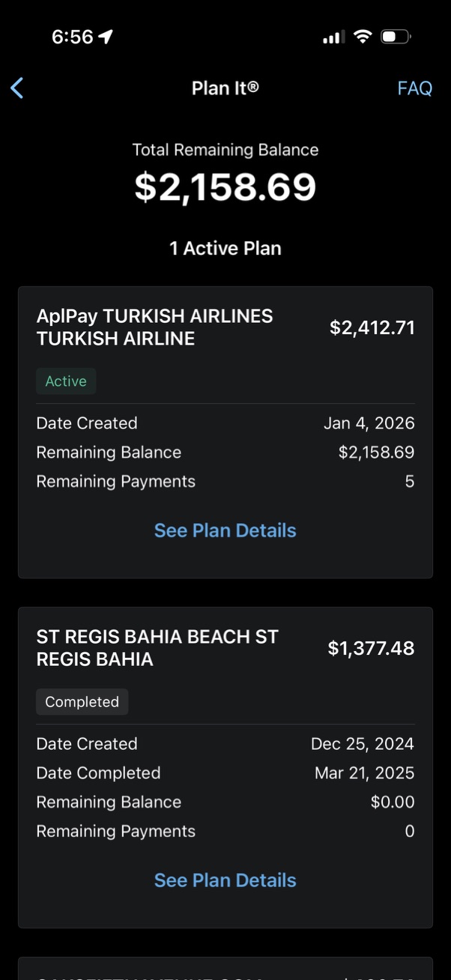Open the FAQ page
Screen dimensions: 451x980
pyautogui.click(x=414, y=88)
